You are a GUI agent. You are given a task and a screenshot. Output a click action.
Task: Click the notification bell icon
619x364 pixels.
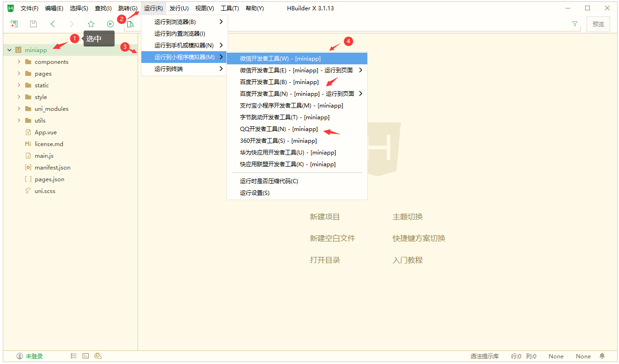pyautogui.click(x=602, y=356)
